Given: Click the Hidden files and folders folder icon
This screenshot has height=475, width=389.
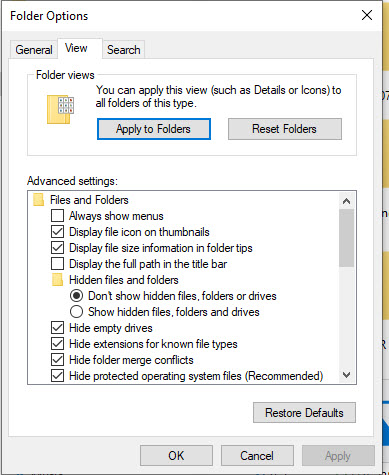Looking at the screenshot, I should coord(58,280).
